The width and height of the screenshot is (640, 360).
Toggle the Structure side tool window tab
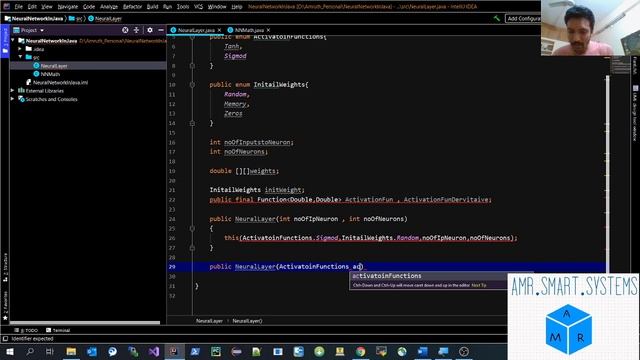[x=5, y=267]
